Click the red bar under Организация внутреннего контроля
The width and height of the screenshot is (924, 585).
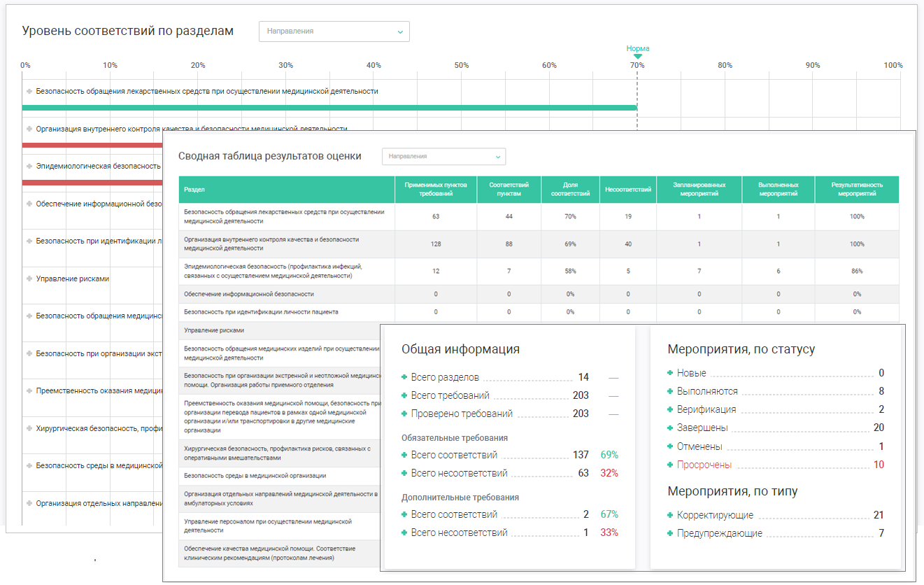click(x=94, y=145)
